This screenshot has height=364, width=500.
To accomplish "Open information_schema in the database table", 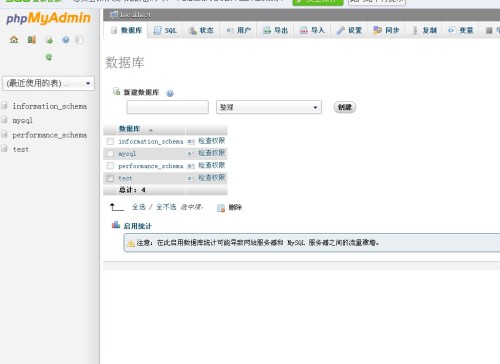I will [x=151, y=142].
